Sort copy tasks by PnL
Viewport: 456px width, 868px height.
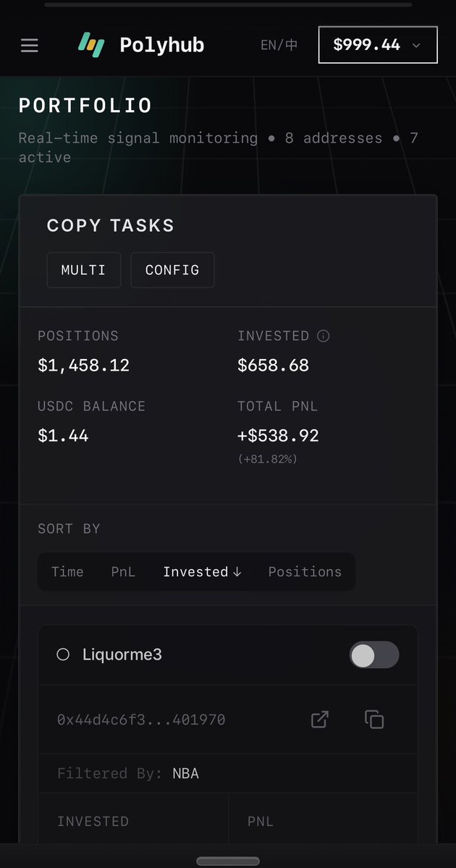[x=123, y=572]
